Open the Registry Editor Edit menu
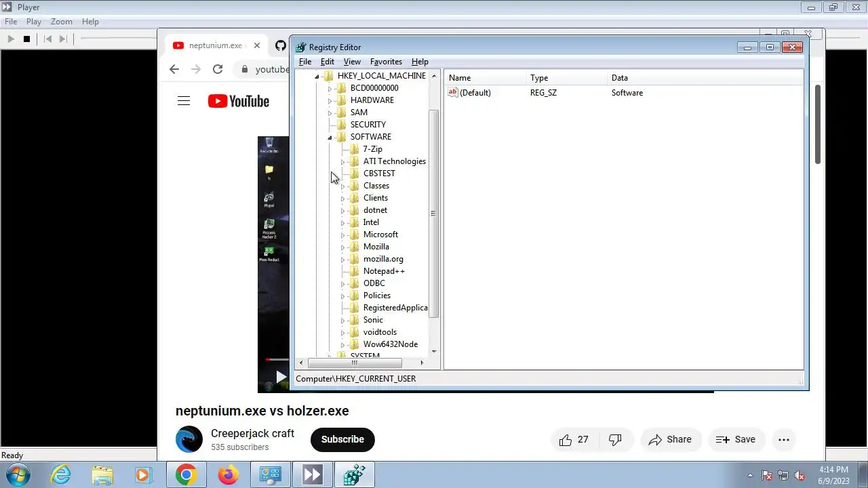 point(327,62)
